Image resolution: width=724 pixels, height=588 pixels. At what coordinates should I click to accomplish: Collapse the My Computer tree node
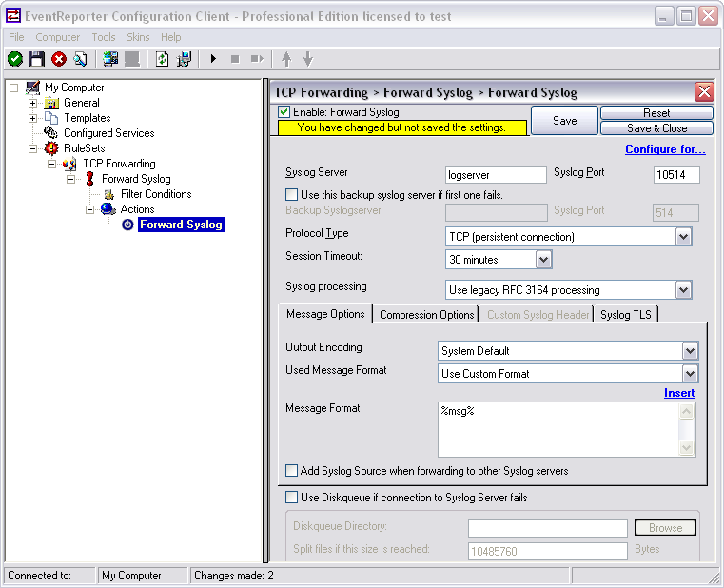(14, 88)
